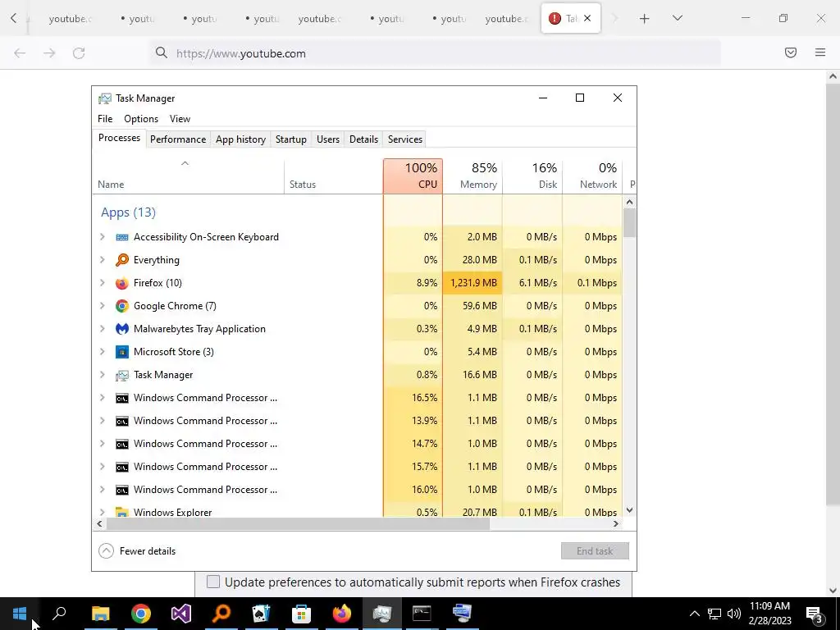Viewport: 840px width, 630px height.
Task: Click the Task Manager process row icon
Action: pyautogui.click(x=122, y=375)
